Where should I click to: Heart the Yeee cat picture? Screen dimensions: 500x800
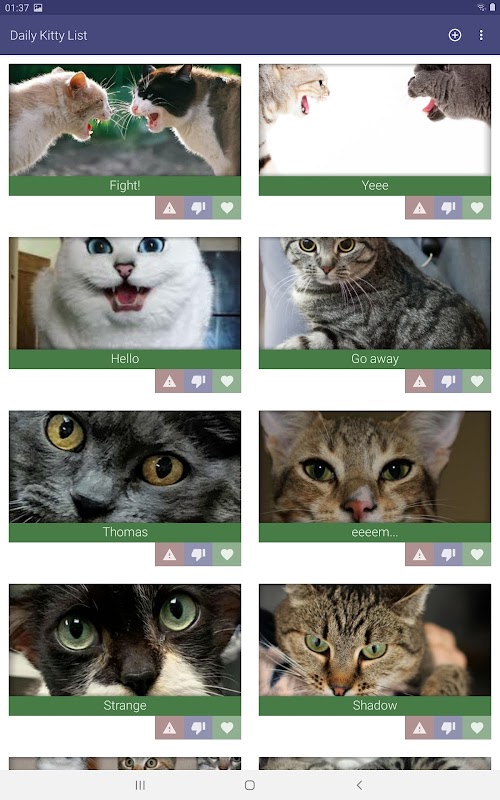point(477,208)
